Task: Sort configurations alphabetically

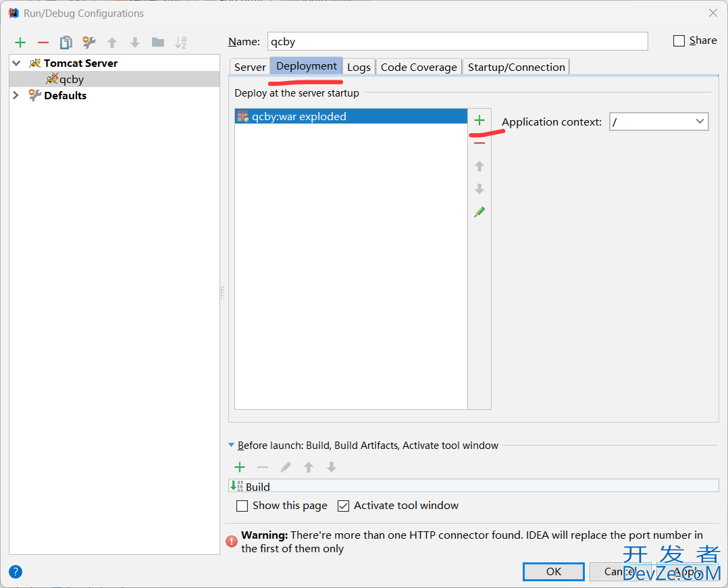Action: [180, 43]
